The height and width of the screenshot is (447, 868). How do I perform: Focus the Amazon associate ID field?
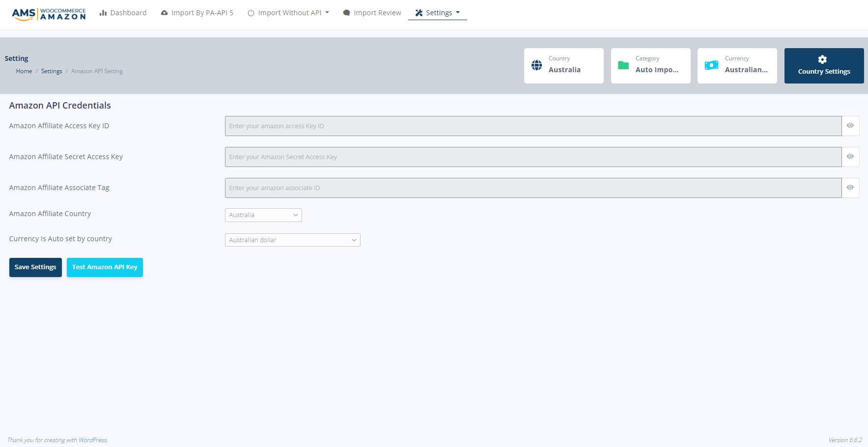point(533,188)
